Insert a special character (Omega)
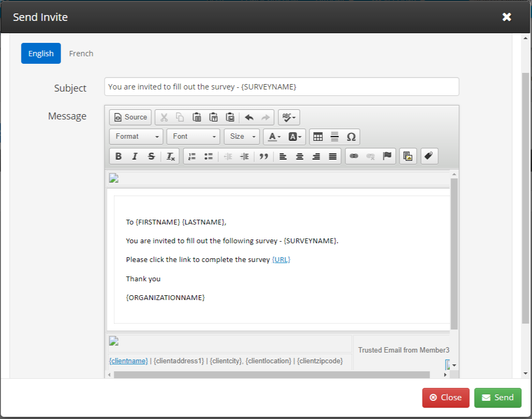Screen dimensions: 532x419 coord(351,137)
